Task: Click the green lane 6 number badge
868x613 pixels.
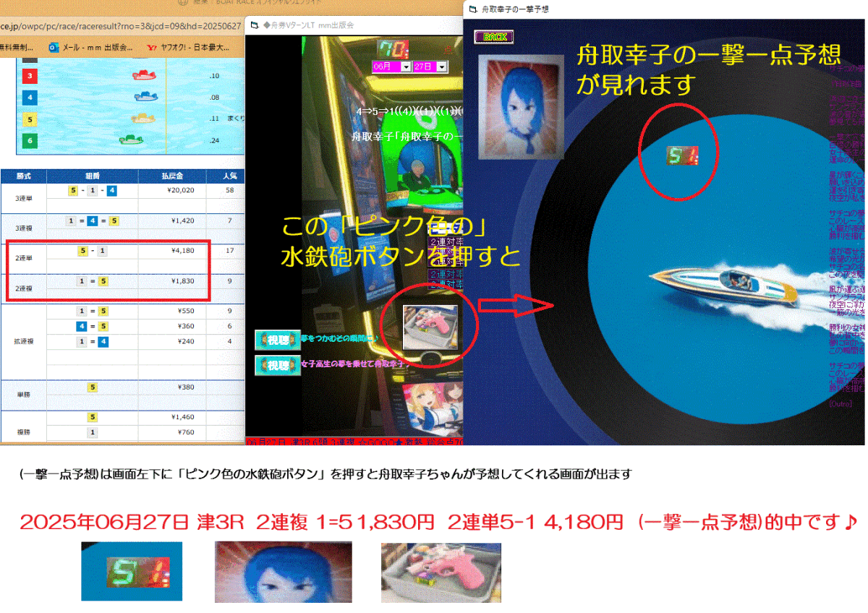Action: 29,140
